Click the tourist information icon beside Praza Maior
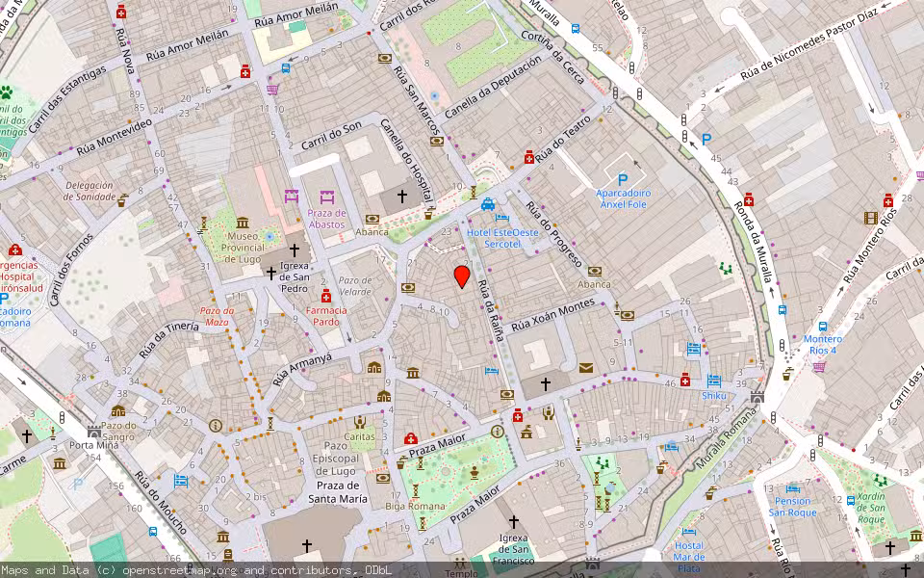 497,431
